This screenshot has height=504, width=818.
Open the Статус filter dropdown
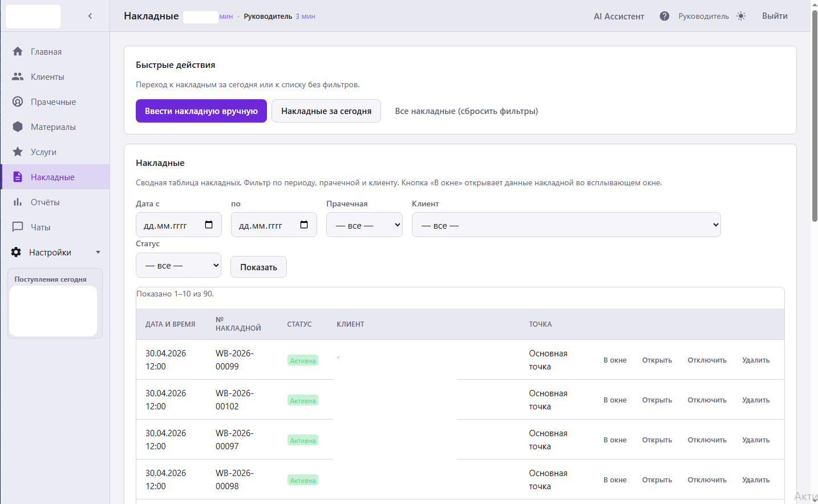coord(179,265)
